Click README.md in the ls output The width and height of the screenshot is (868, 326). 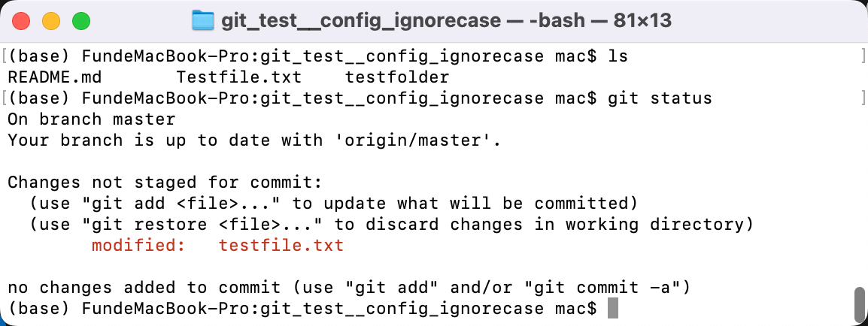(x=55, y=77)
